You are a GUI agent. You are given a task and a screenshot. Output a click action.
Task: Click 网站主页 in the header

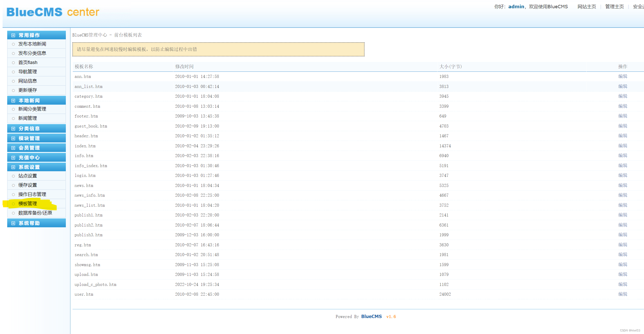tap(587, 6)
